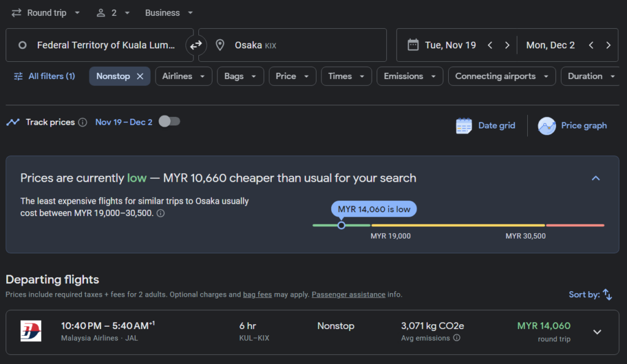This screenshot has width=627, height=364.
Task: Remove the Nonstop filter with X
Action: (140, 76)
